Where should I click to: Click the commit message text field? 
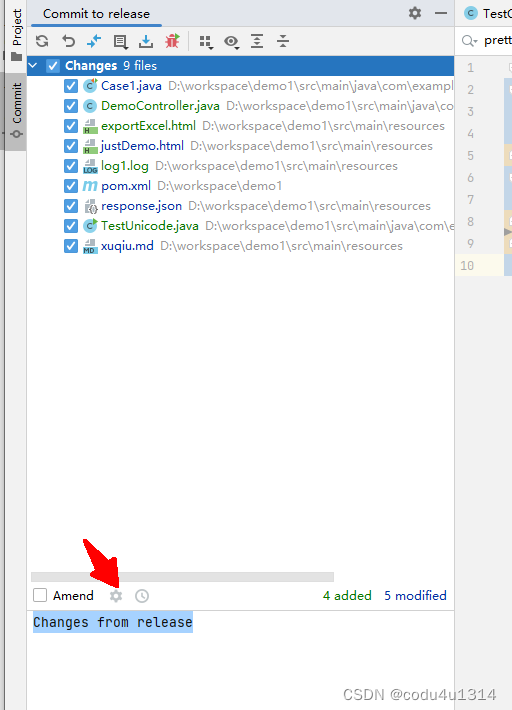240,660
